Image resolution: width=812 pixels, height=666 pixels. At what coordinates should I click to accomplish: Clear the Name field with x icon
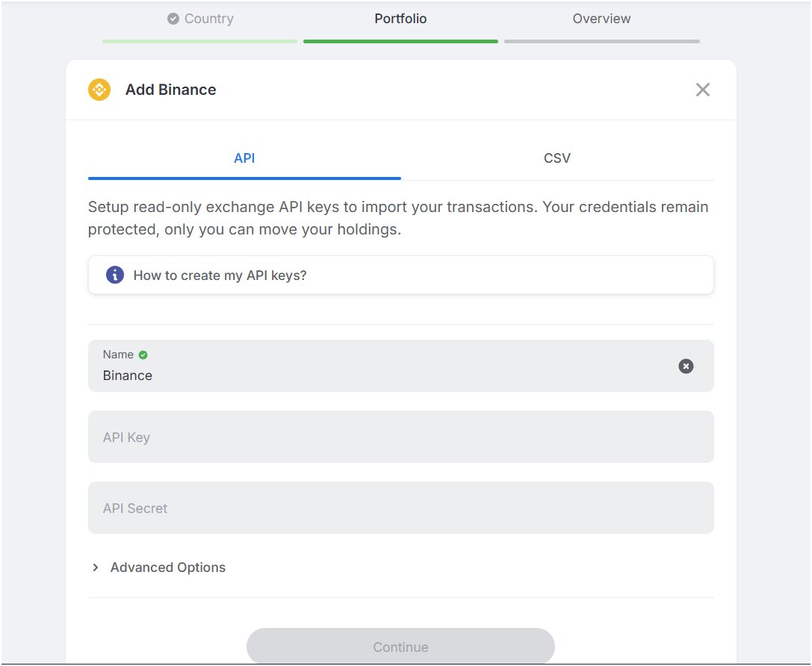tap(685, 366)
